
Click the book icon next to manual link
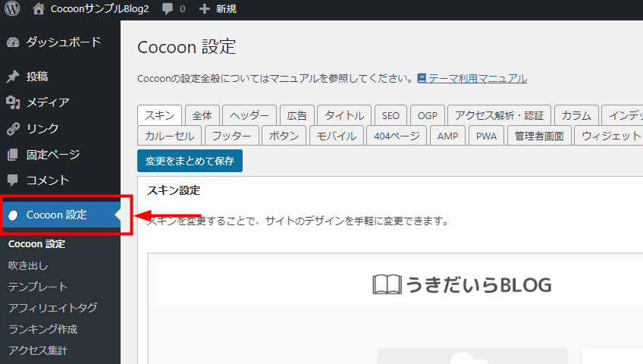point(422,78)
